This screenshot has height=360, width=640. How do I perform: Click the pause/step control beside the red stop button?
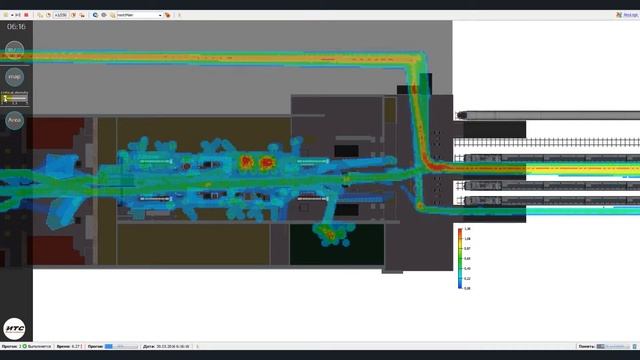point(18,15)
